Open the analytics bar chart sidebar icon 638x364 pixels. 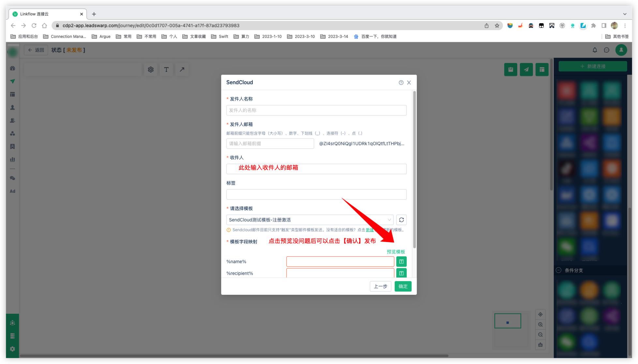(x=12, y=159)
